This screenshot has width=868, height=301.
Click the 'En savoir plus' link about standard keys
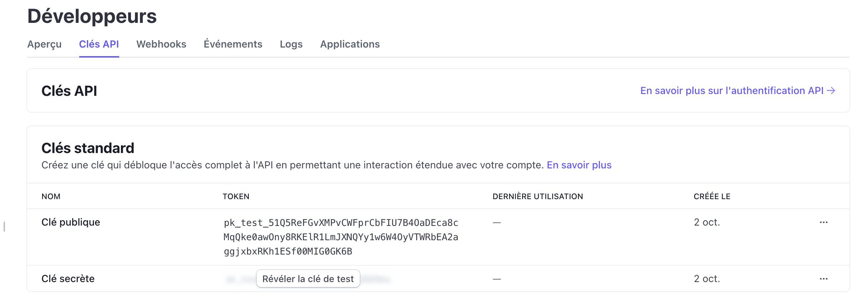579,165
